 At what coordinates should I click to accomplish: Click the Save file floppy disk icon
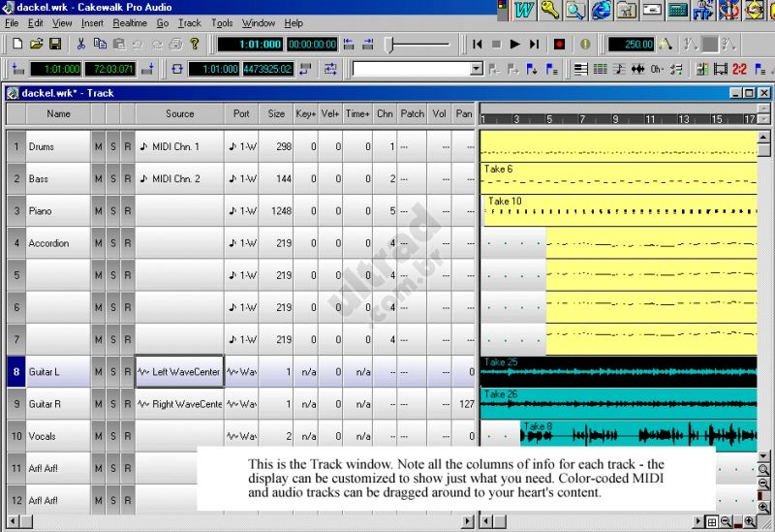pos(55,44)
